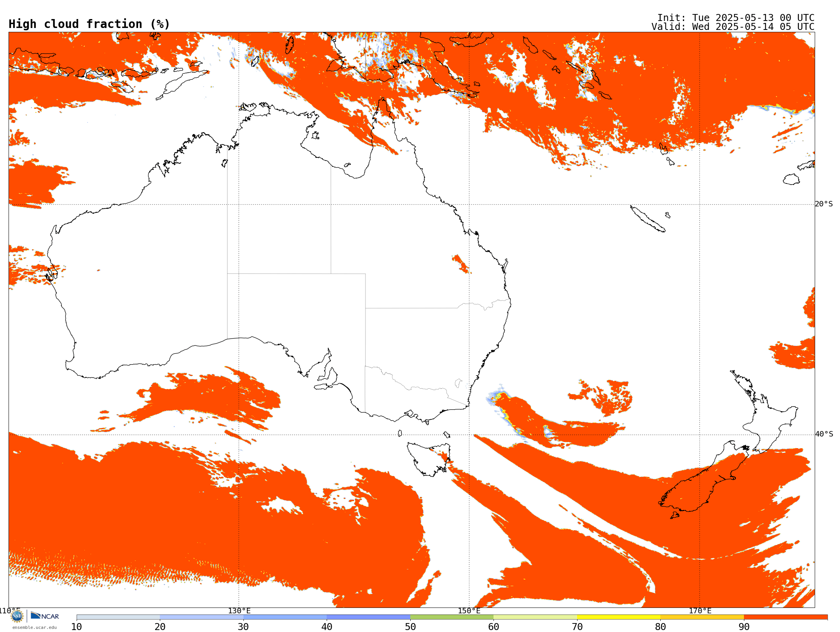Click the colorbar tick label 30
Viewport: 840px width, 632px height.
(243, 627)
